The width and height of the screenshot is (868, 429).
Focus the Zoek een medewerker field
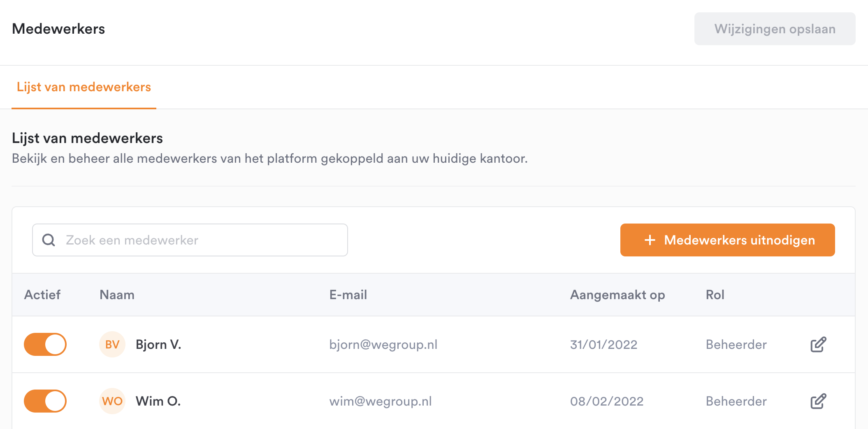point(190,240)
